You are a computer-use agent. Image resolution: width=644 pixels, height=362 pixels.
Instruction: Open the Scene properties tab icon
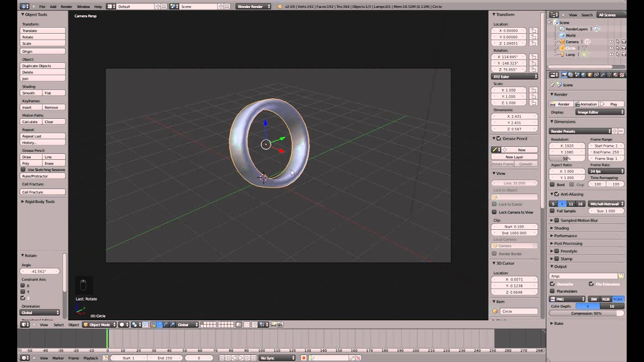(x=577, y=74)
